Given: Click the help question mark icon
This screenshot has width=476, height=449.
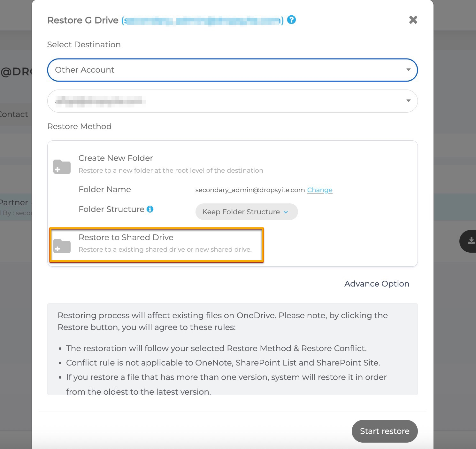Looking at the screenshot, I should click(x=291, y=20).
